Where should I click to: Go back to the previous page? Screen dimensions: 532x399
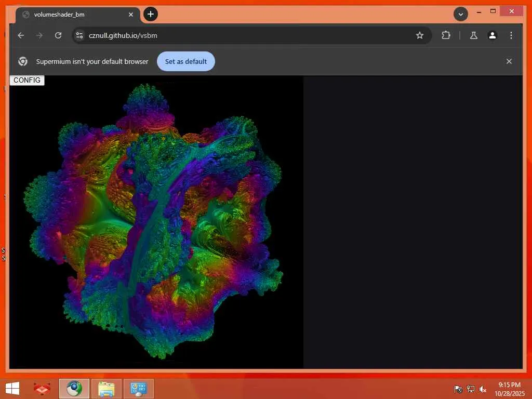[x=21, y=35]
